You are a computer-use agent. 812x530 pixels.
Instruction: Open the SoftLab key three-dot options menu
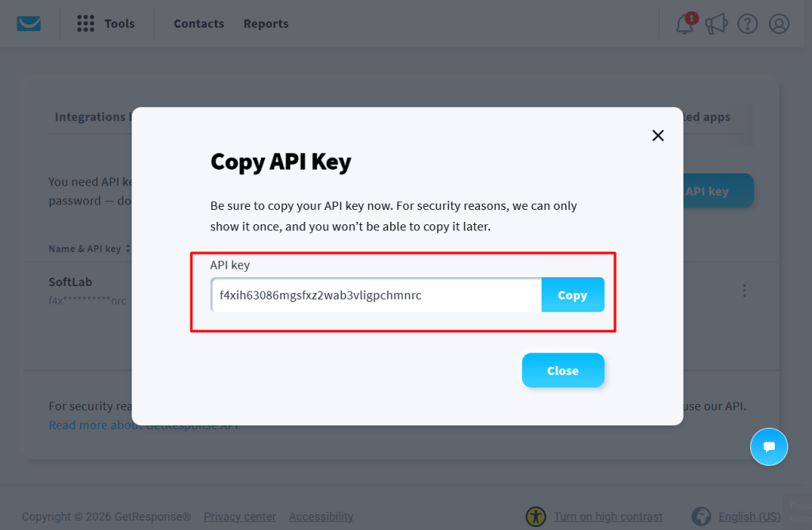744,291
